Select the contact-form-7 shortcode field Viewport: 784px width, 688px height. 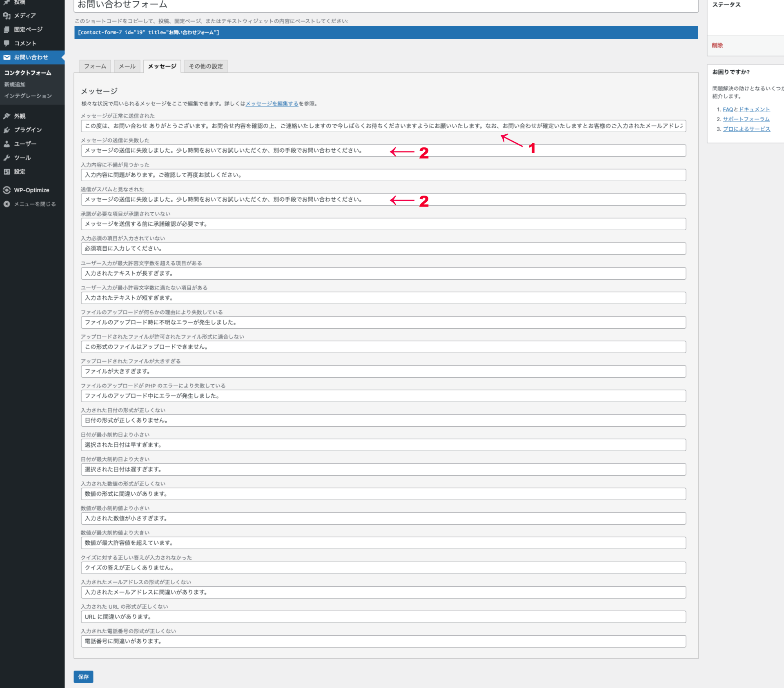point(386,33)
